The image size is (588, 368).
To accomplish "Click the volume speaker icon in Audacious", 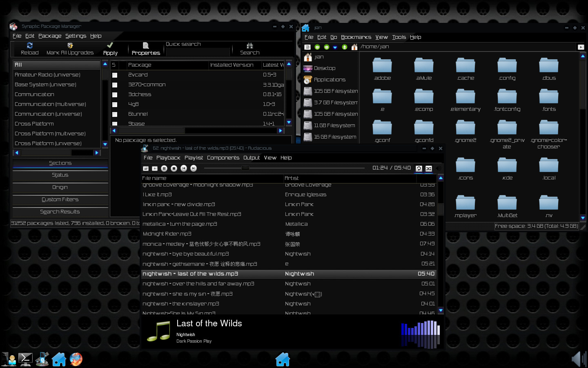I will point(438,168).
